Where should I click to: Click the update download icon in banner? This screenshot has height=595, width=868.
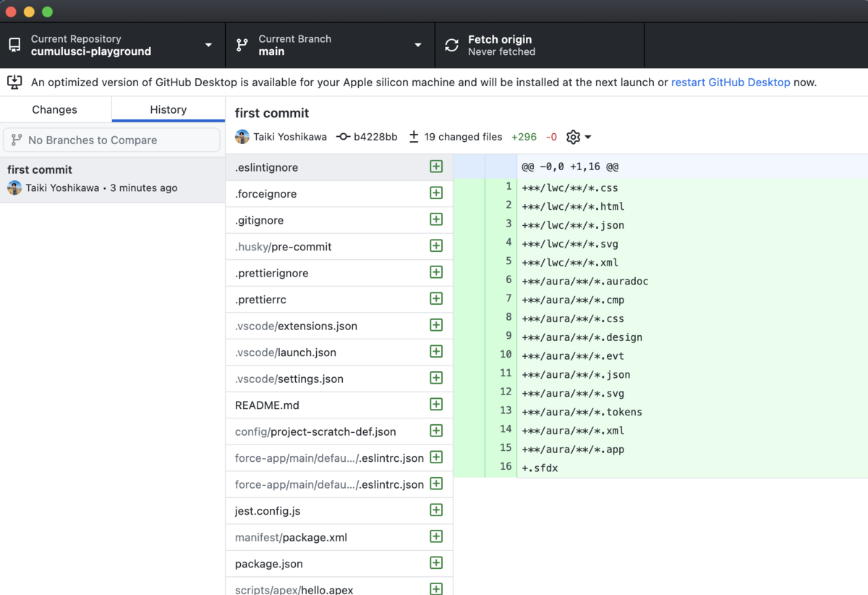click(14, 82)
